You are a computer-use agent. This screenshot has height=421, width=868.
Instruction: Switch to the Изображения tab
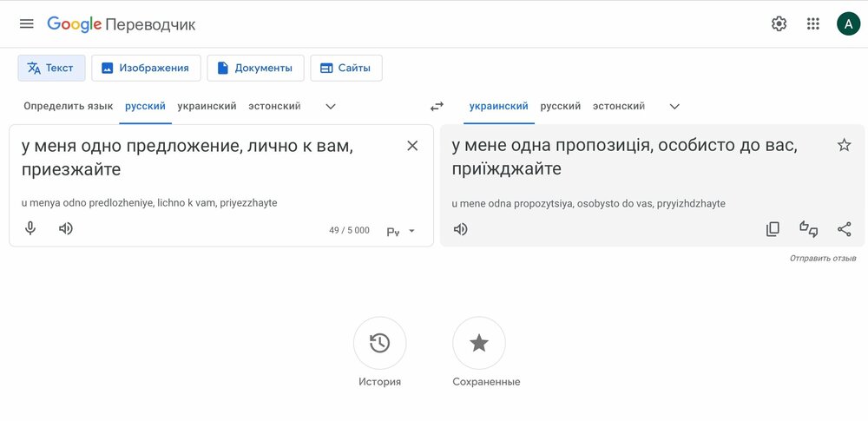click(x=146, y=68)
